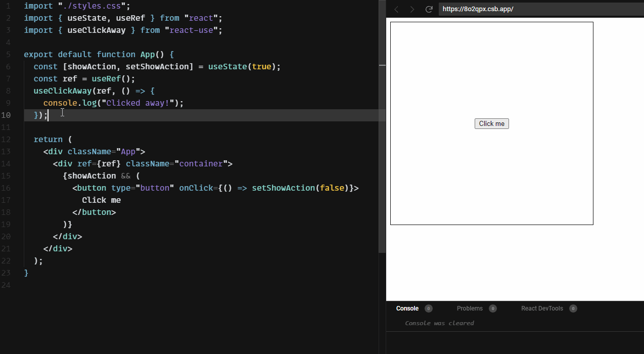Select the Console tab

pos(407,308)
